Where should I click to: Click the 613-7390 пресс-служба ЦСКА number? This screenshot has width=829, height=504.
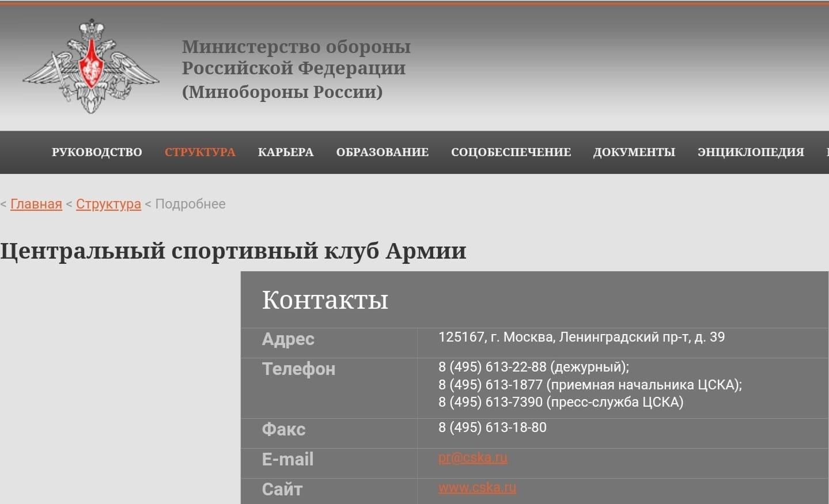pyautogui.click(x=561, y=402)
